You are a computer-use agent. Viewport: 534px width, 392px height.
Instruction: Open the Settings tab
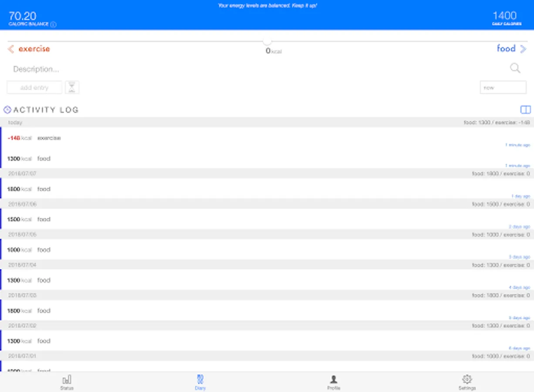coord(467,382)
